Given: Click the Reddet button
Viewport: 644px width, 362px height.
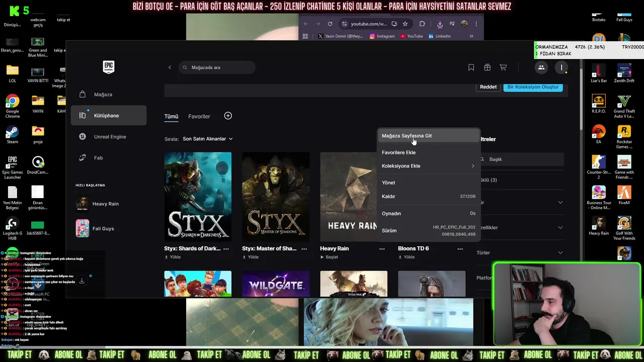Looking at the screenshot, I should (488, 87).
